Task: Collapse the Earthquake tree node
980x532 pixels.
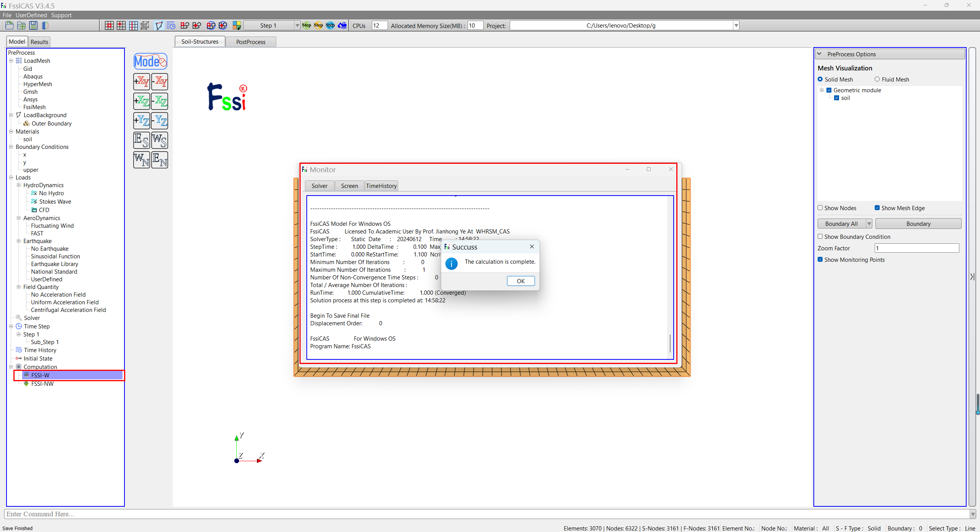Action: (x=18, y=241)
